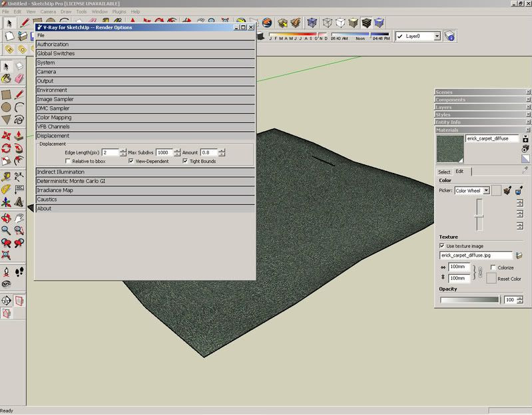Click the shadow time-of-day slider

[x=360, y=34]
